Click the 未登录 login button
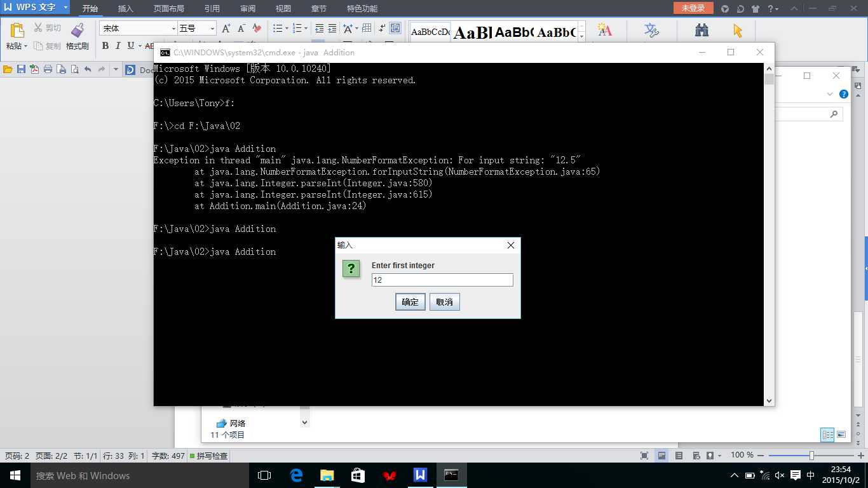The height and width of the screenshot is (488, 868). pos(693,8)
